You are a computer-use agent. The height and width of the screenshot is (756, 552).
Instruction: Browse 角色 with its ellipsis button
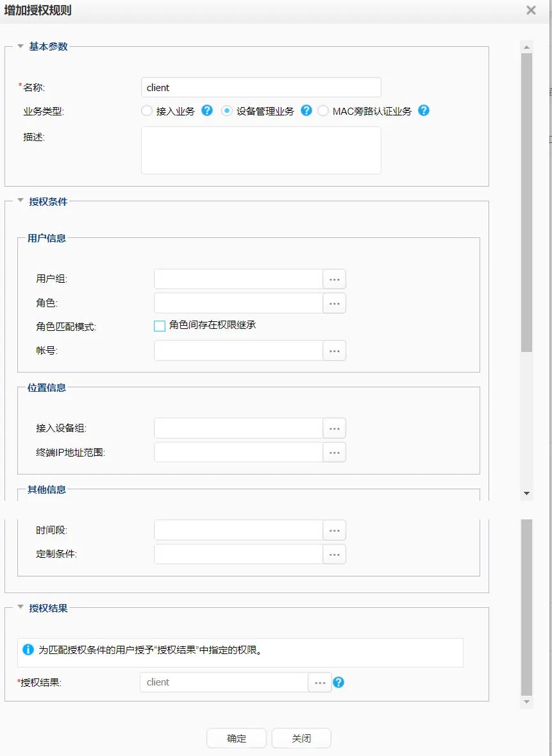point(335,303)
